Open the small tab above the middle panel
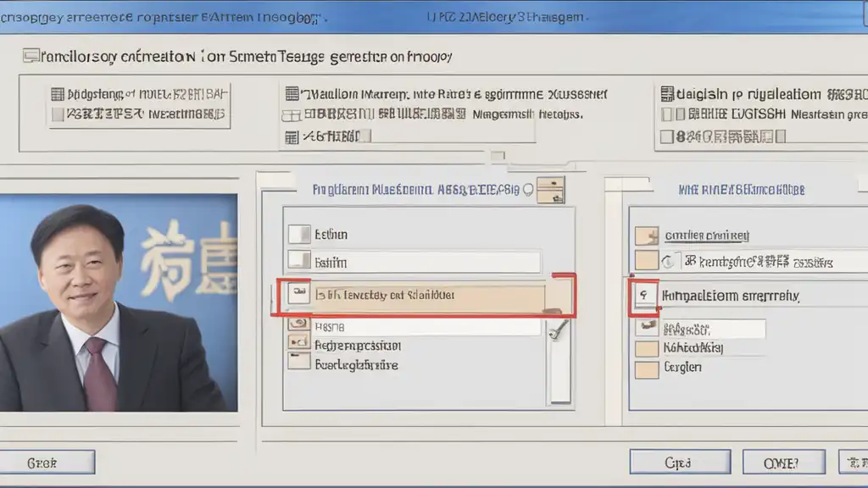 pyautogui.click(x=276, y=180)
